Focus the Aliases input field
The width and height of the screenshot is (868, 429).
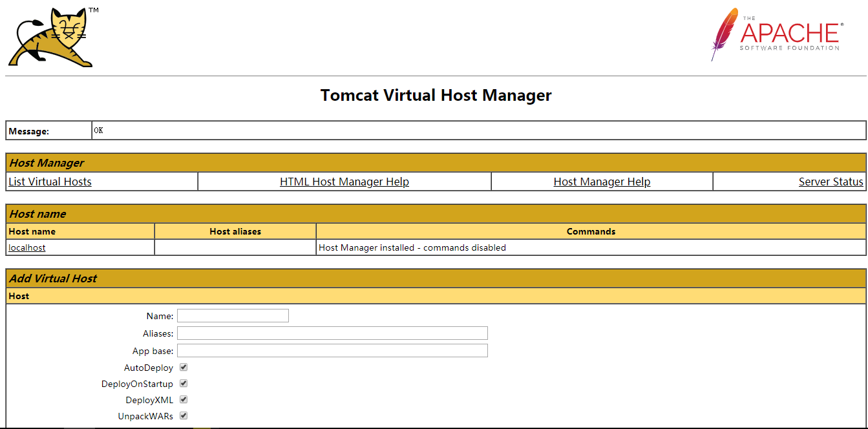pos(332,333)
